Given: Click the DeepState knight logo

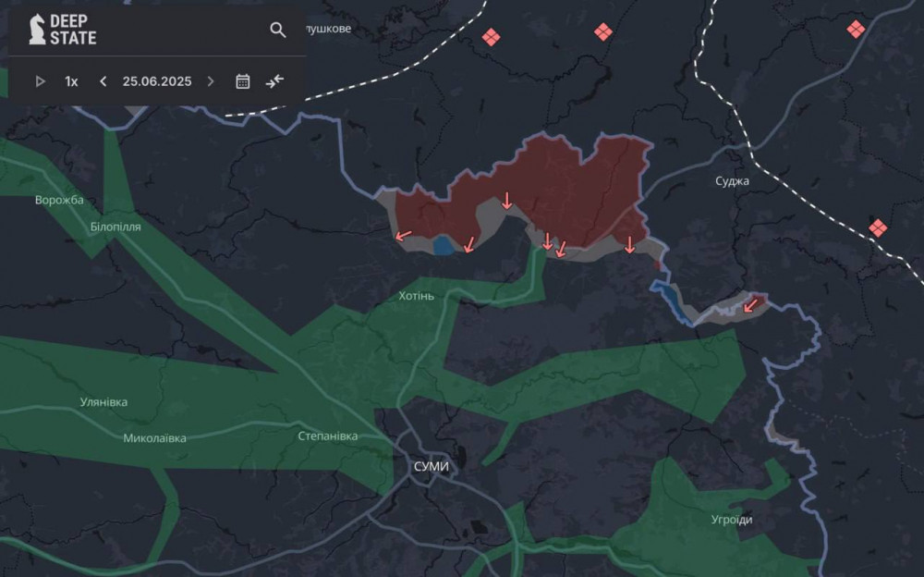Looking at the screenshot, I should [x=38, y=30].
